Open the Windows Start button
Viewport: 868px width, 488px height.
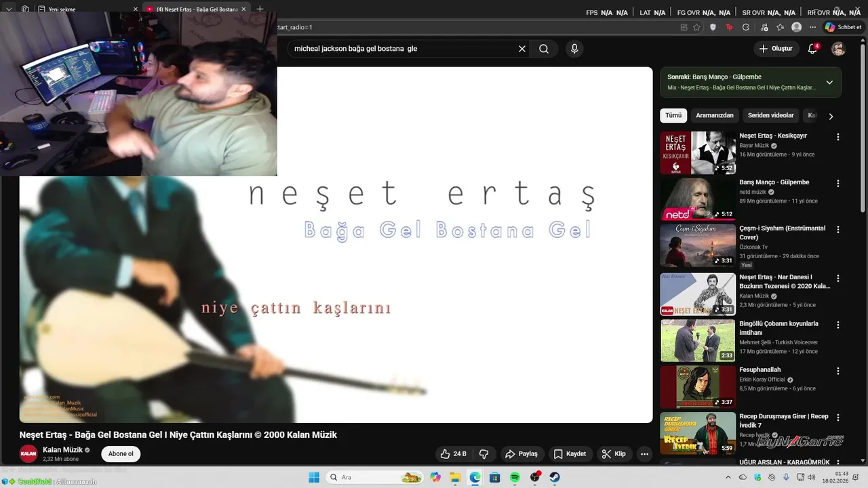[314, 477]
